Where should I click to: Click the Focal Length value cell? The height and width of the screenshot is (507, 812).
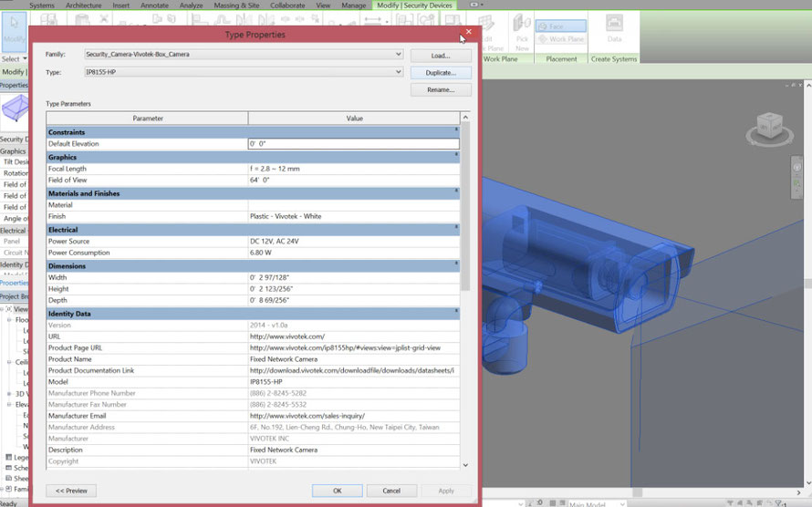pos(354,169)
